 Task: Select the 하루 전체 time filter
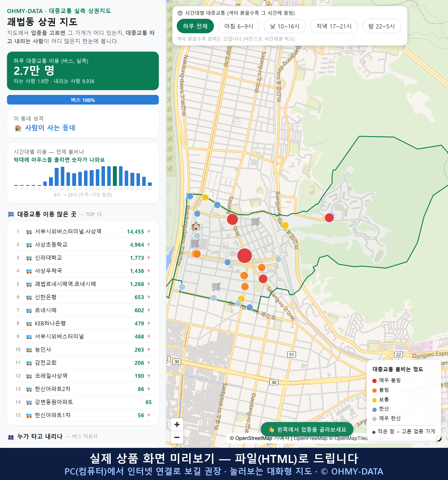coord(195,26)
